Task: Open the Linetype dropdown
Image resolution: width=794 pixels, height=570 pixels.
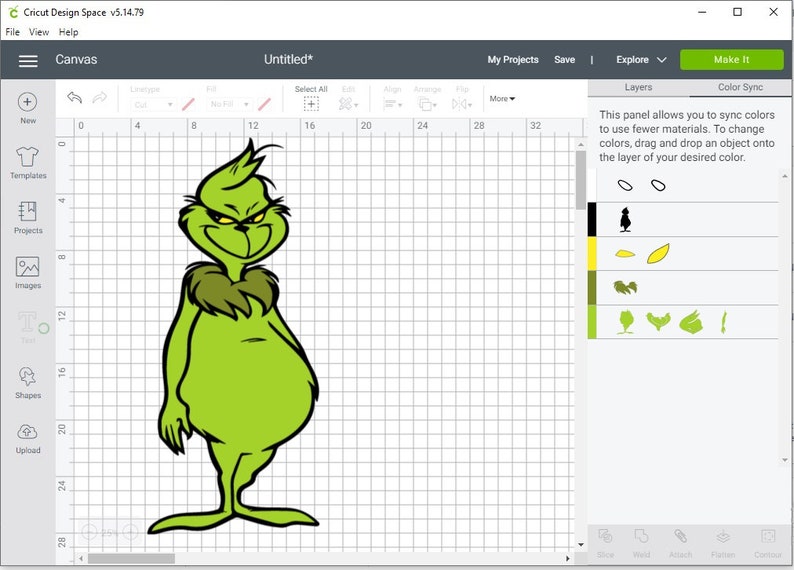Action: (153, 105)
